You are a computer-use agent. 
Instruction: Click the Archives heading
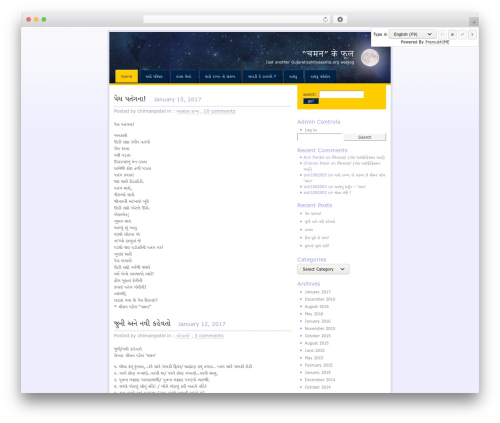tap(309, 284)
